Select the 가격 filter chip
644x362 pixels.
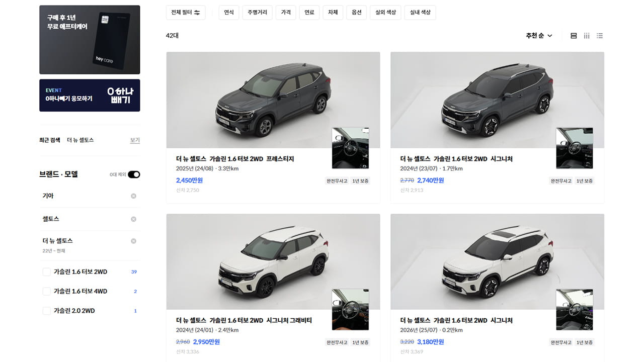pyautogui.click(x=286, y=13)
